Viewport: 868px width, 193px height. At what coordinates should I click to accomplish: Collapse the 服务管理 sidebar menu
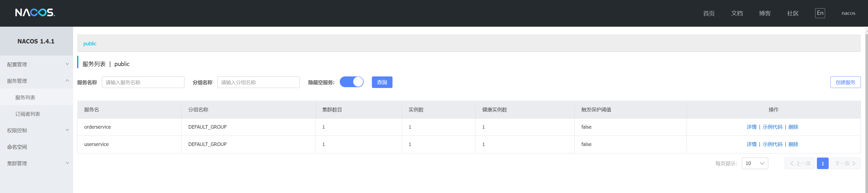36,81
